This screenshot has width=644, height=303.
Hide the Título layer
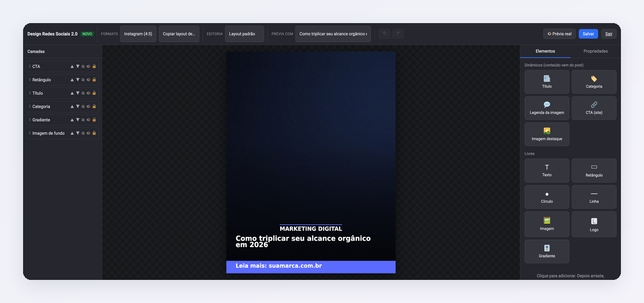point(89,93)
